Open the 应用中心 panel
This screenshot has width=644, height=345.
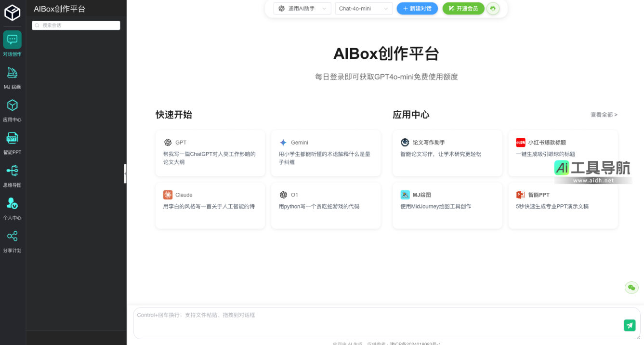pos(12,109)
